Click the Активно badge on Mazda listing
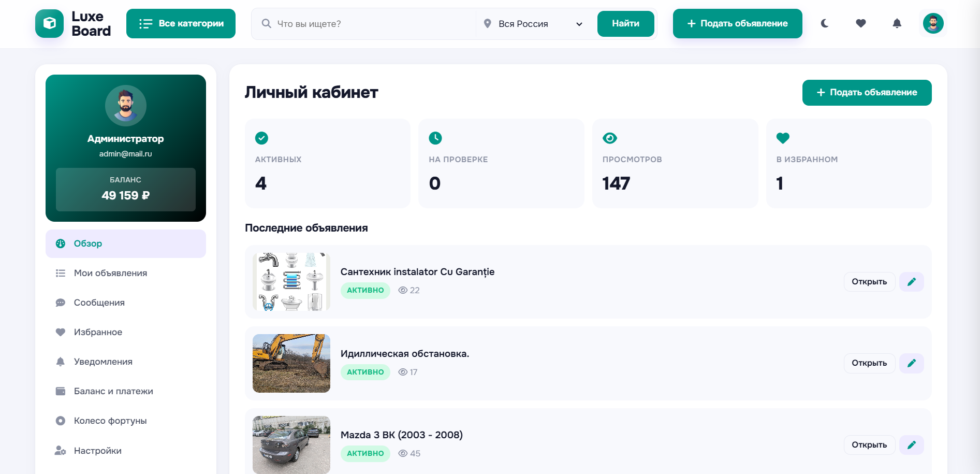Viewport: 980px width, 474px height. point(365,453)
